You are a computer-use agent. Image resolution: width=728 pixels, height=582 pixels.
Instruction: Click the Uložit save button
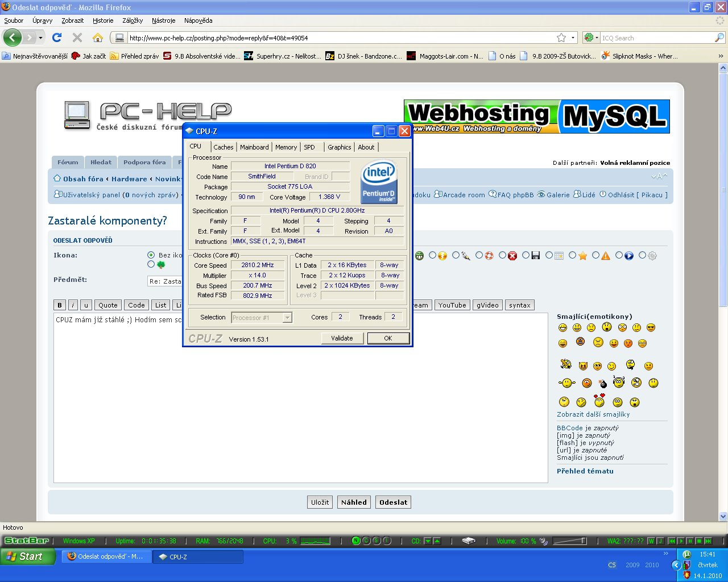coord(320,502)
